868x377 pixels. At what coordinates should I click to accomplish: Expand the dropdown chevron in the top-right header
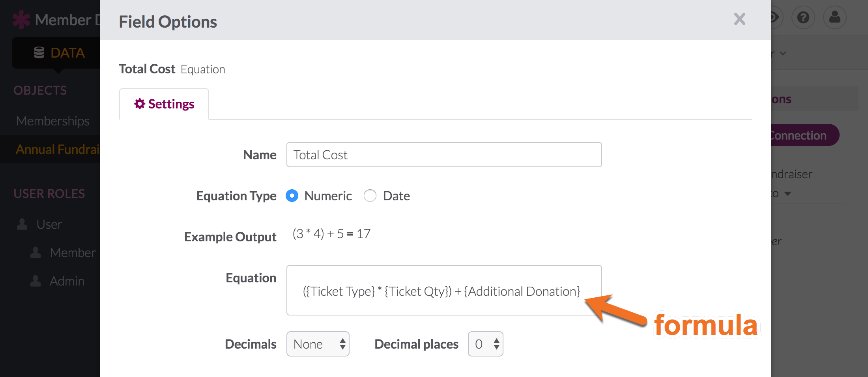pos(783,53)
